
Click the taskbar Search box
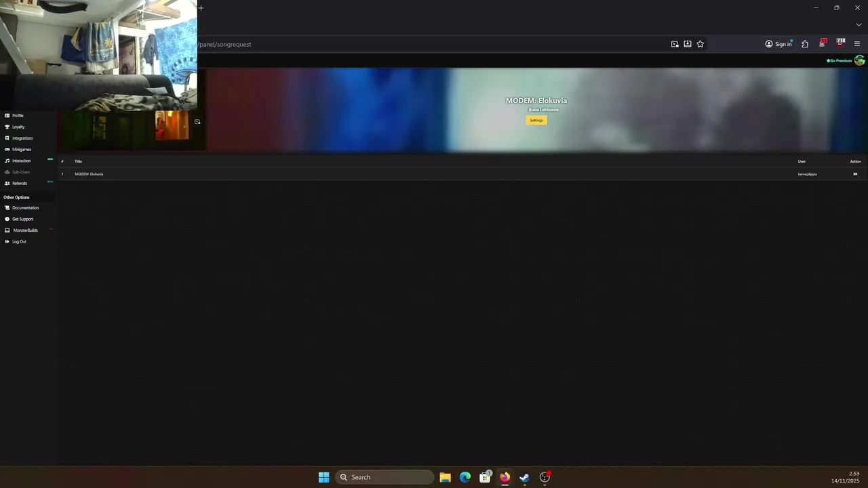(x=384, y=477)
